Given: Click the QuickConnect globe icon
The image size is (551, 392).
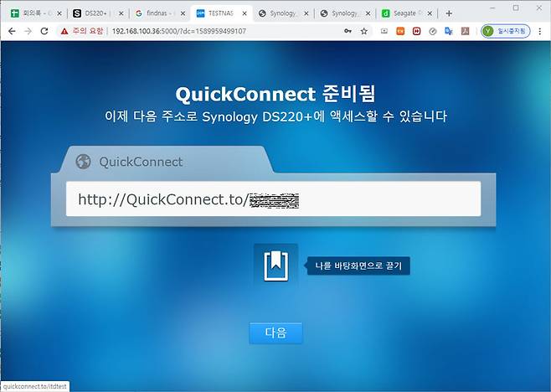Looking at the screenshot, I should pyautogui.click(x=83, y=162).
